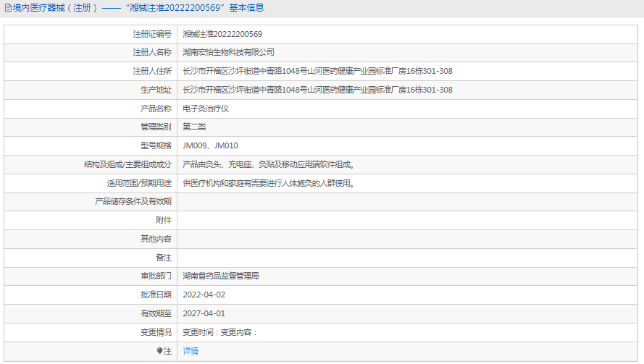Click the product name 电子灸治疗仪
Image resolution: width=644 pixels, height=364 pixels.
(205, 109)
